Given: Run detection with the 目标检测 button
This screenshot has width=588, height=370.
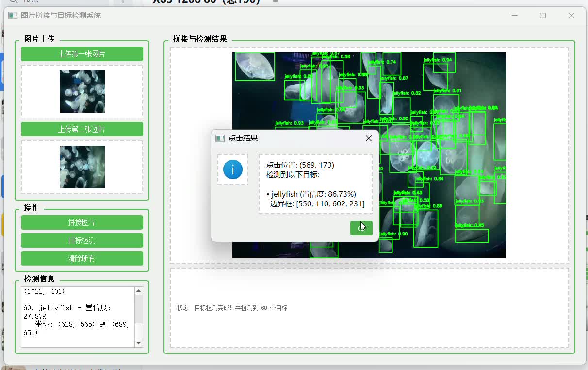Looking at the screenshot, I should tap(82, 240).
